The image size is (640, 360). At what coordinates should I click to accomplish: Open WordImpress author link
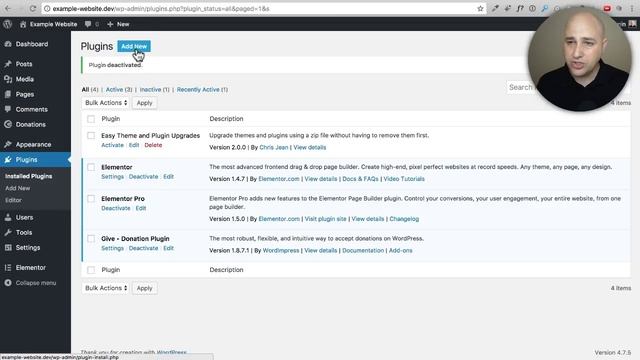click(281, 251)
